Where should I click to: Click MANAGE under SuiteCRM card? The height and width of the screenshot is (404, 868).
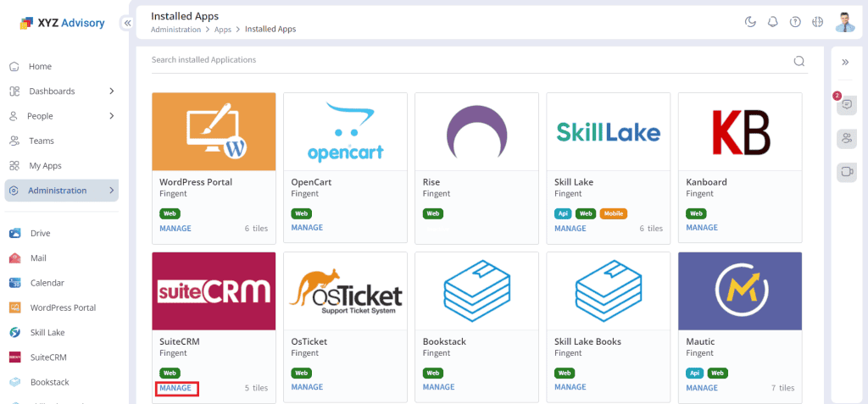(x=175, y=388)
